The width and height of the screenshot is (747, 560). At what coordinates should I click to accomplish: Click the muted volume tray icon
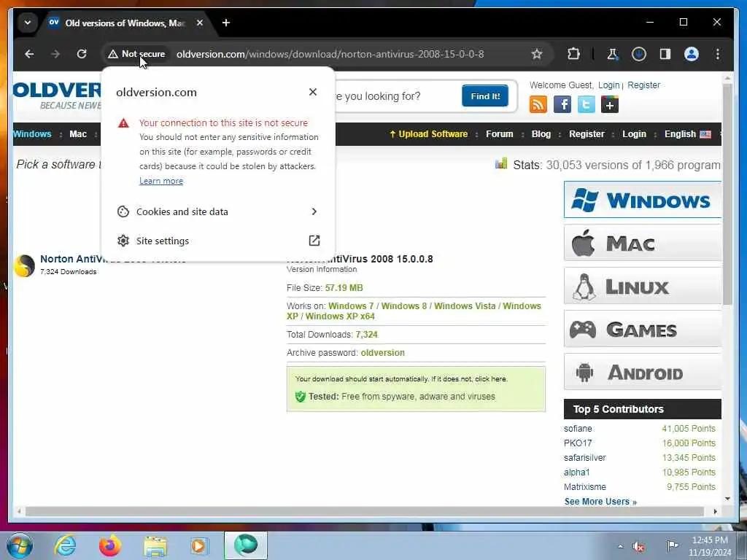638,547
